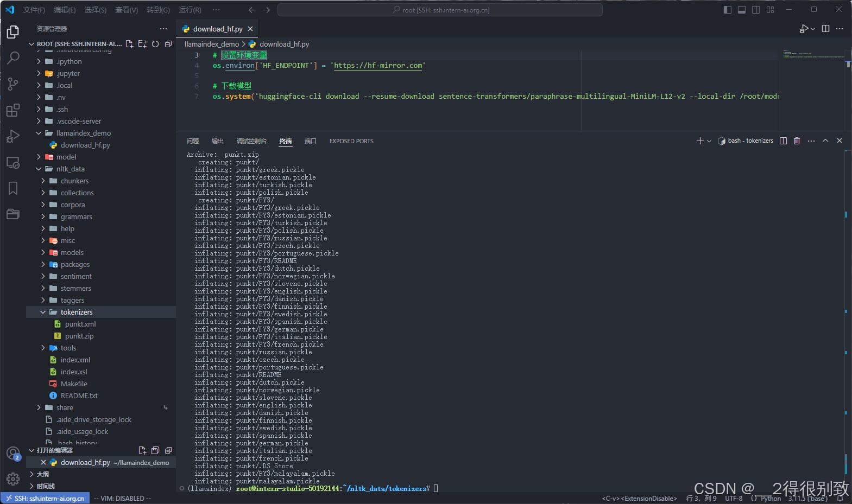Image resolution: width=852 pixels, height=504 pixels.
Task: Open editor more actions menu
Action: (x=840, y=29)
